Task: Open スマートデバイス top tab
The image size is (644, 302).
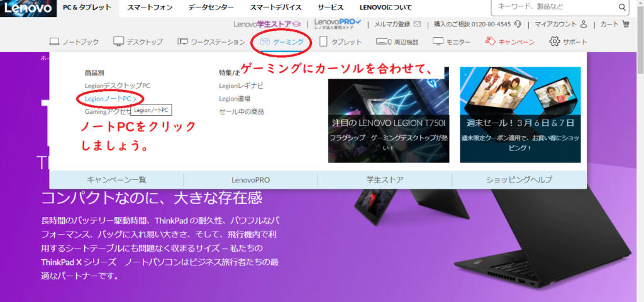Action: pyautogui.click(x=275, y=8)
